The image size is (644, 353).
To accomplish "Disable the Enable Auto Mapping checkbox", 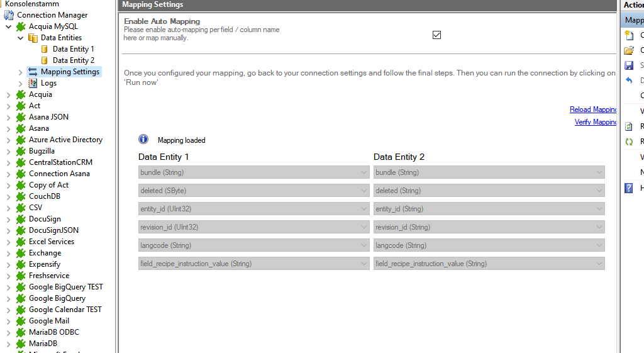I will point(436,35).
